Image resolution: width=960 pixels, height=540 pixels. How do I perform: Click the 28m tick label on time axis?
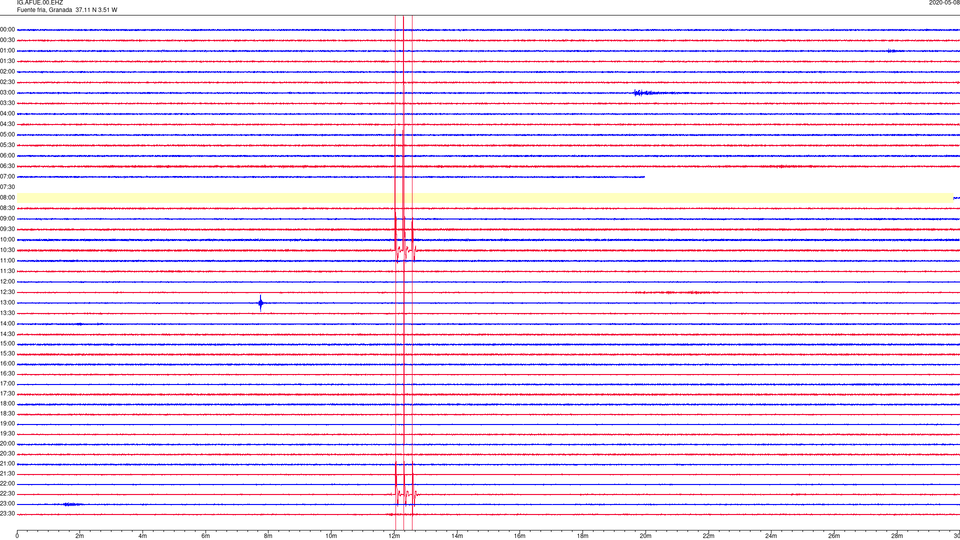click(897, 536)
